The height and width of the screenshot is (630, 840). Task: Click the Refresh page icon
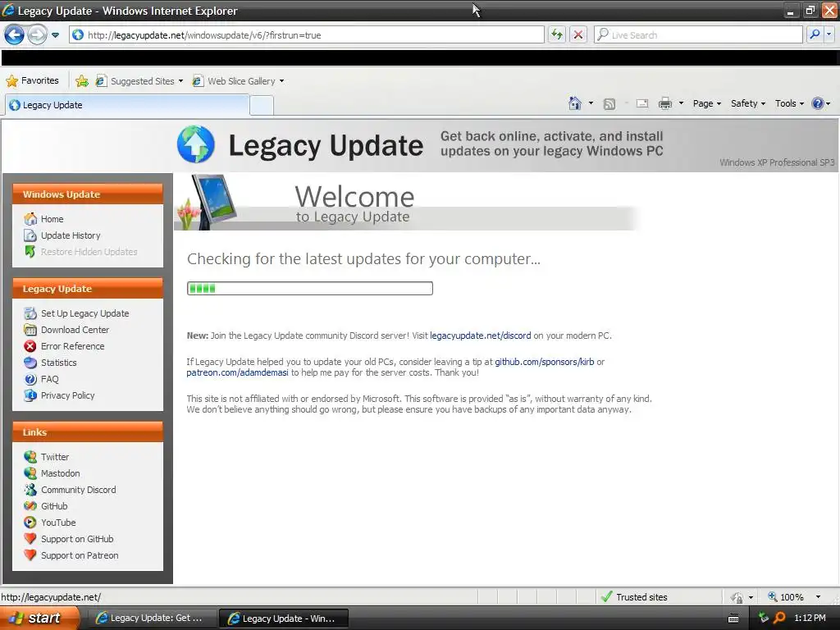557,34
